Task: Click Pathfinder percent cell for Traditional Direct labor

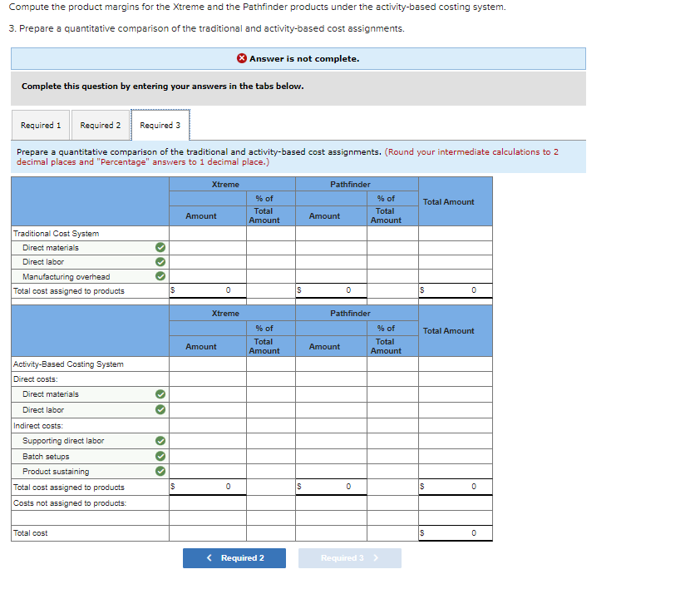Action: (393, 262)
